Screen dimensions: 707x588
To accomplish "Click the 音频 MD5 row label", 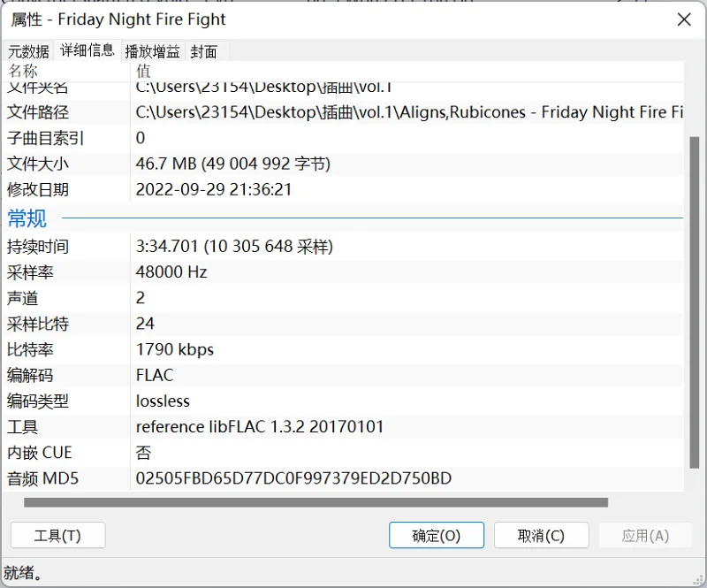I will (42, 478).
